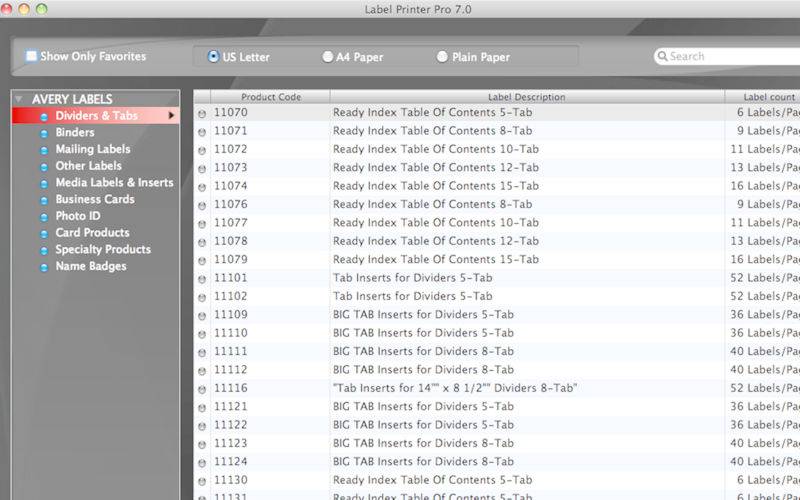The height and width of the screenshot is (500, 800).
Task: Toggle favorite icon for product 11123
Action: coord(202,444)
